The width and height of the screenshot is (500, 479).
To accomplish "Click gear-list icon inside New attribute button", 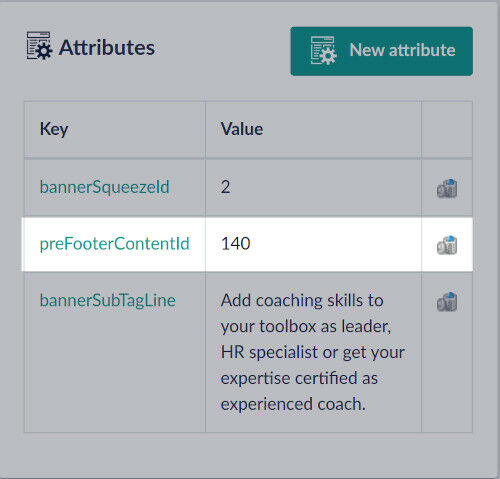I will point(323,50).
